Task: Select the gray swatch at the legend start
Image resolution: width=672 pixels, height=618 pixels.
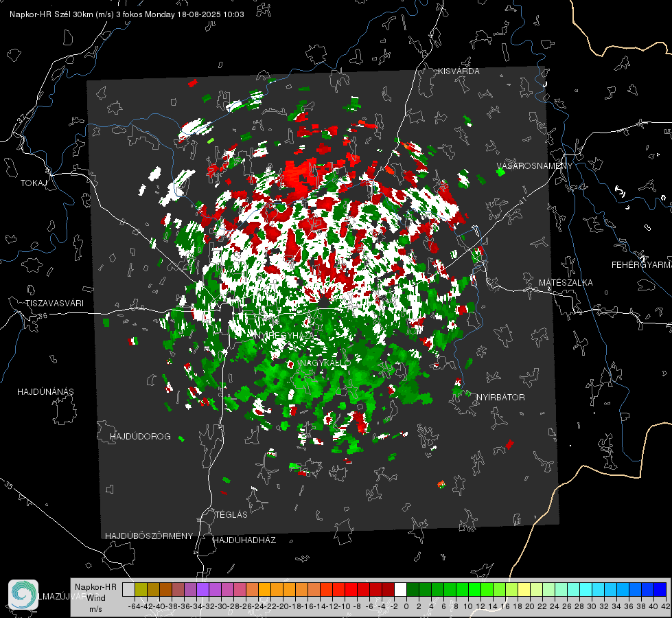Action: [x=128, y=590]
